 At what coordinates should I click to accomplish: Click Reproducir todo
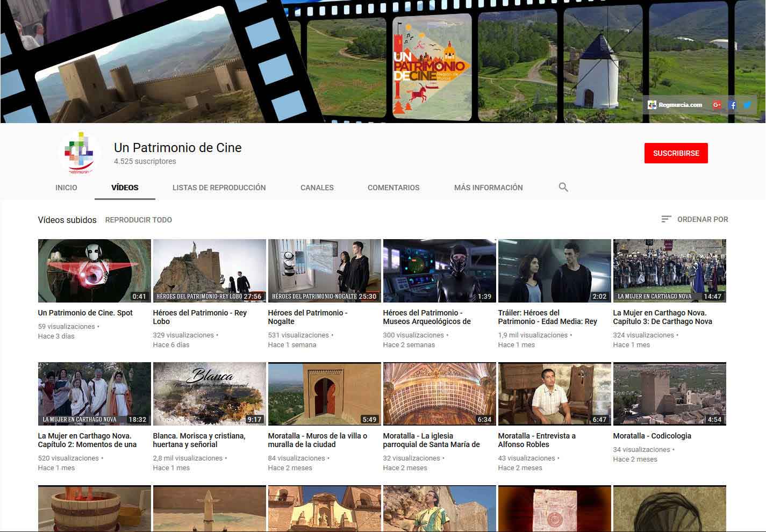coord(139,220)
